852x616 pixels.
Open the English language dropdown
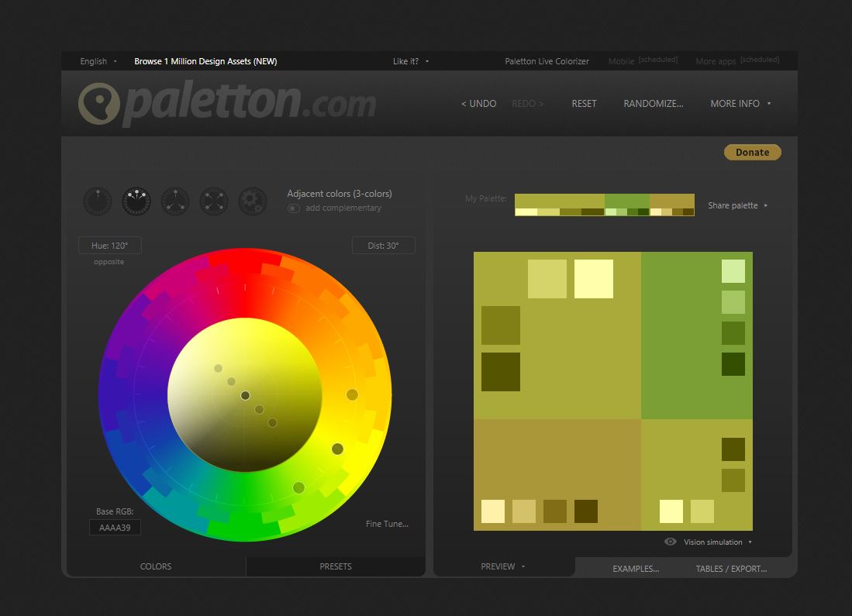coord(98,61)
